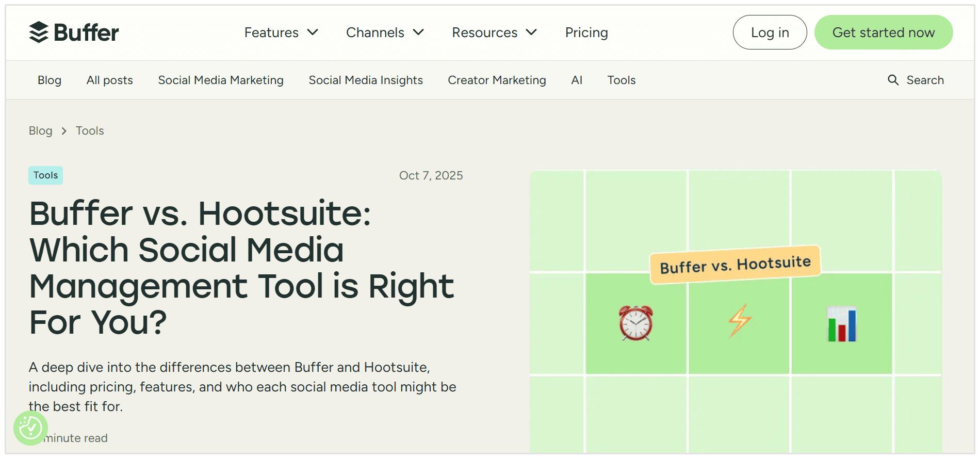Image resolution: width=980 pixels, height=459 pixels.
Task: Go to the Pricing page
Action: click(x=586, y=32)
